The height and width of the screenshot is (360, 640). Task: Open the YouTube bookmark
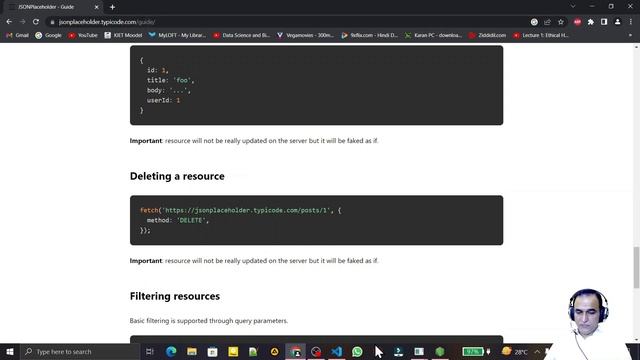tap(83, 36)
